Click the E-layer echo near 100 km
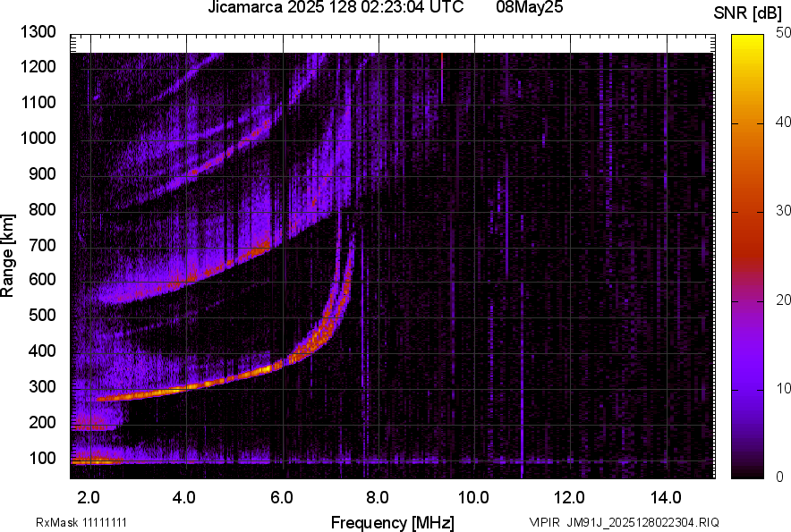The image size is (791, 532). (x=98, y=460)
